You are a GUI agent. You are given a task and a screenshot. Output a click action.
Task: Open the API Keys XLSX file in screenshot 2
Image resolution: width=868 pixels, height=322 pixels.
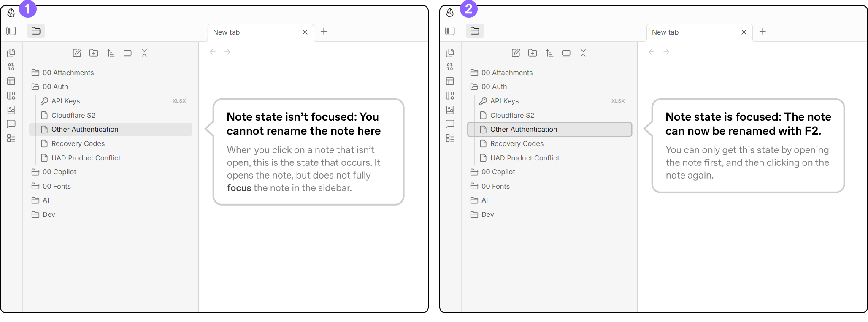(x=504, y=101)
